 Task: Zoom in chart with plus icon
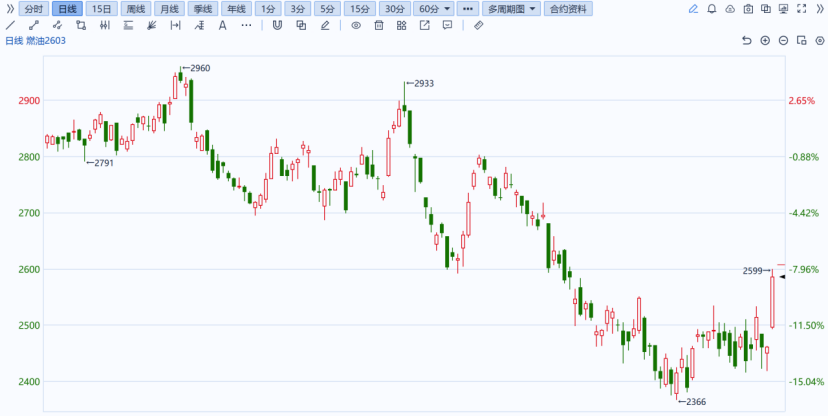(765, 41)
